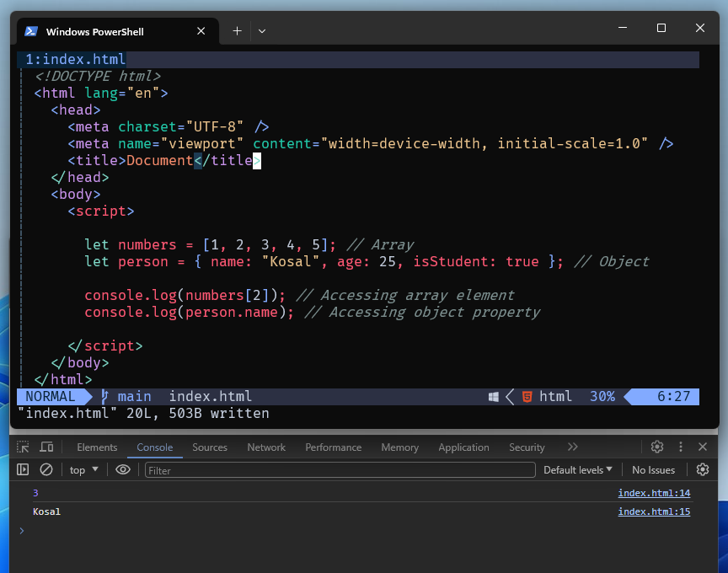Switch to the Console tab
Screen dimensions: 728x573
coord(154,447)
